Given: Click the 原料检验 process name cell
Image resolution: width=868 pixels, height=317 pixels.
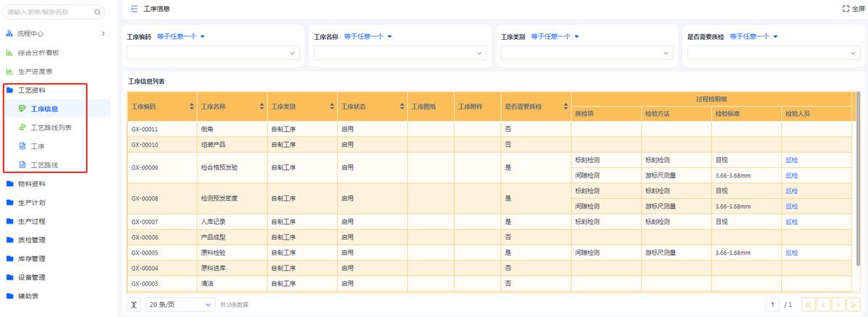Looking at the screenshot, I should 231,253.
